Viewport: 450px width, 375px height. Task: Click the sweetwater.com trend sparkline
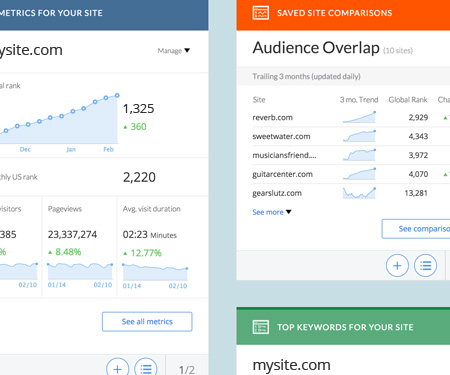[x=359, y=136]
